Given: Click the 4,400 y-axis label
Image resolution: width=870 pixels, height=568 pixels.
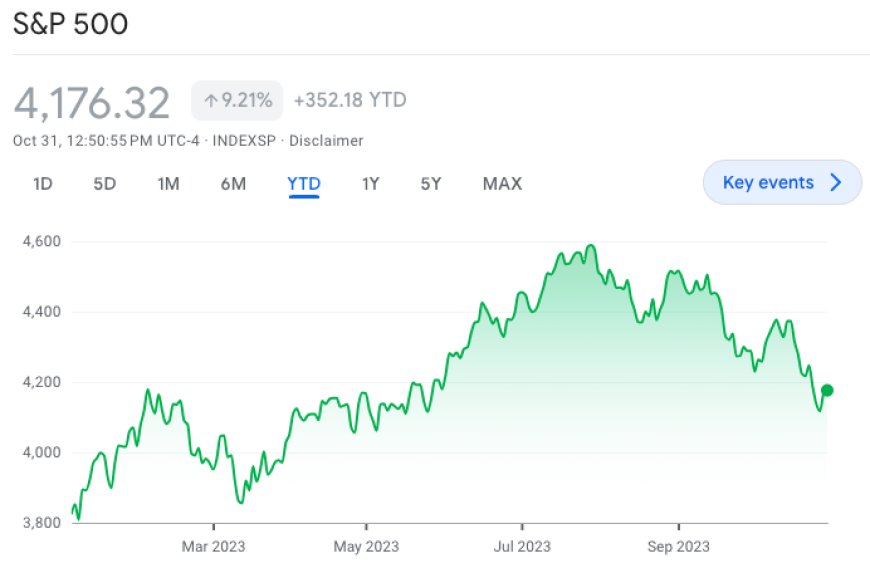Looking at the screenshot, I should click(x=42, y=312).
